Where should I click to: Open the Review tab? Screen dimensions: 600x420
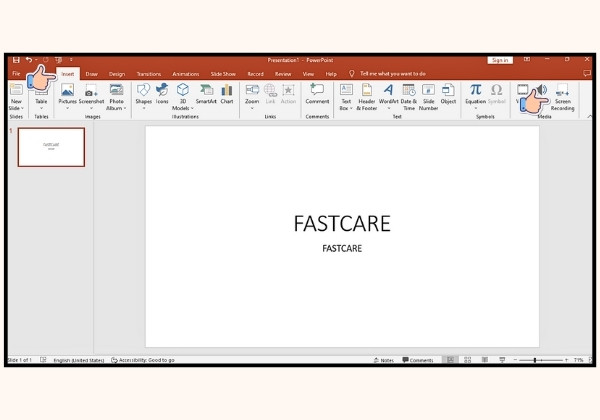pyautogui.click(x=283, y=74)
